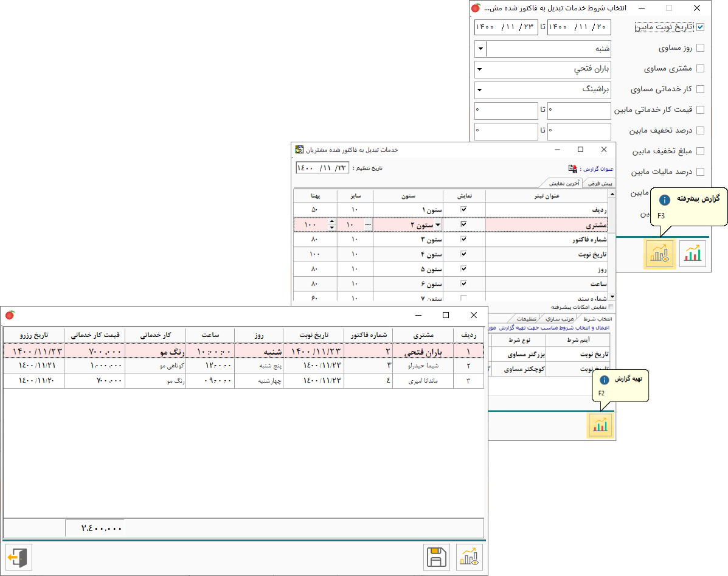The width and height of the screenshot is (728, 576).
Task: Close the results window
Action: click(x=474, y=315)
